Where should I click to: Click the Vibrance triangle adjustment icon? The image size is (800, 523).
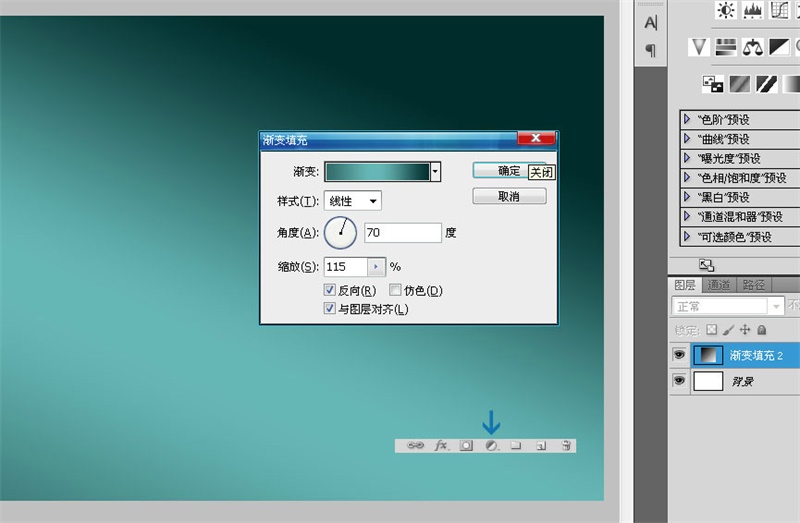coord(700,46)
